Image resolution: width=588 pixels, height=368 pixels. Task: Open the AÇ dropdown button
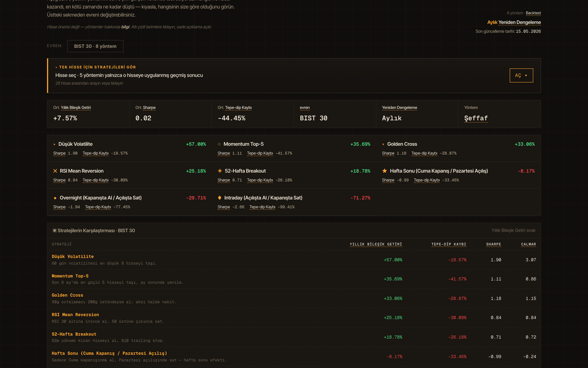click(521, 75)
